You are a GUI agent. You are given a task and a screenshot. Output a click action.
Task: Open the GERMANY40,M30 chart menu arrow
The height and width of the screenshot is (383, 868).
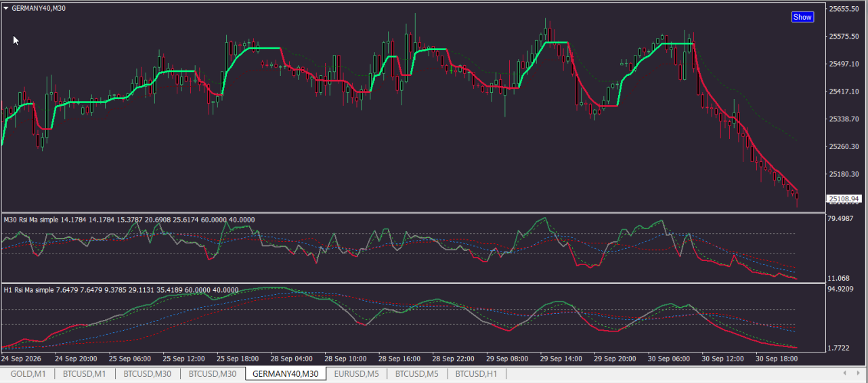[x=6, y=8]
